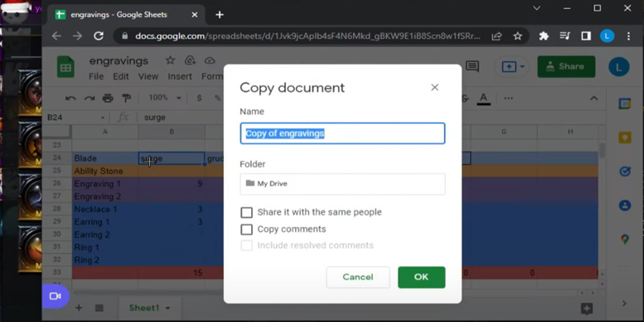Viewport: 644px width, 322px height.
Task: Open the Explore button
Action: point(587,309)
